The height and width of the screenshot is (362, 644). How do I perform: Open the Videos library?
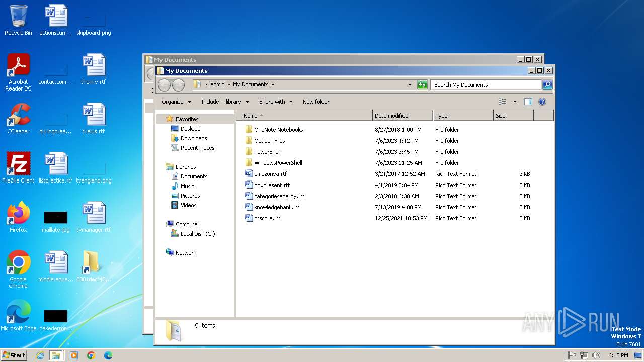click(189, 205)
